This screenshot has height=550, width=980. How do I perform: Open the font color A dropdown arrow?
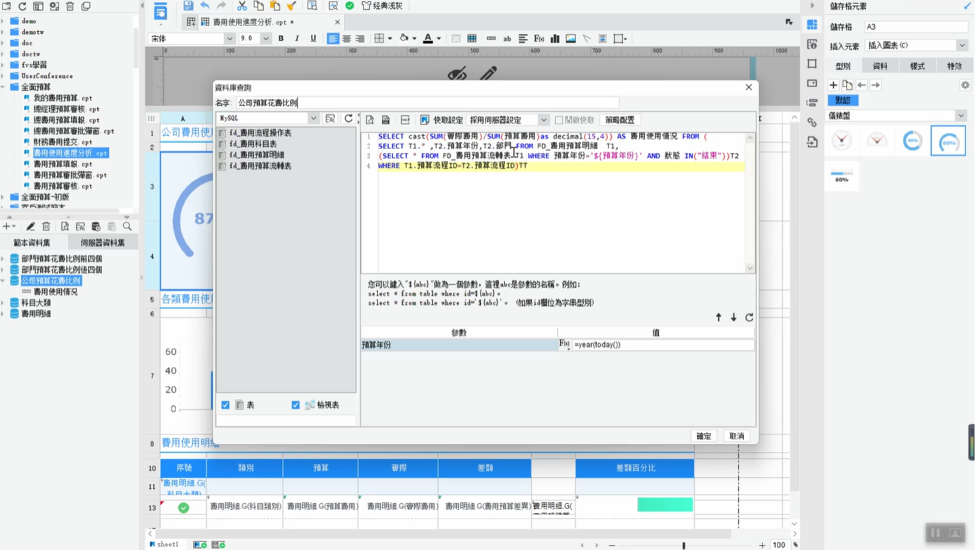(439, 39)
